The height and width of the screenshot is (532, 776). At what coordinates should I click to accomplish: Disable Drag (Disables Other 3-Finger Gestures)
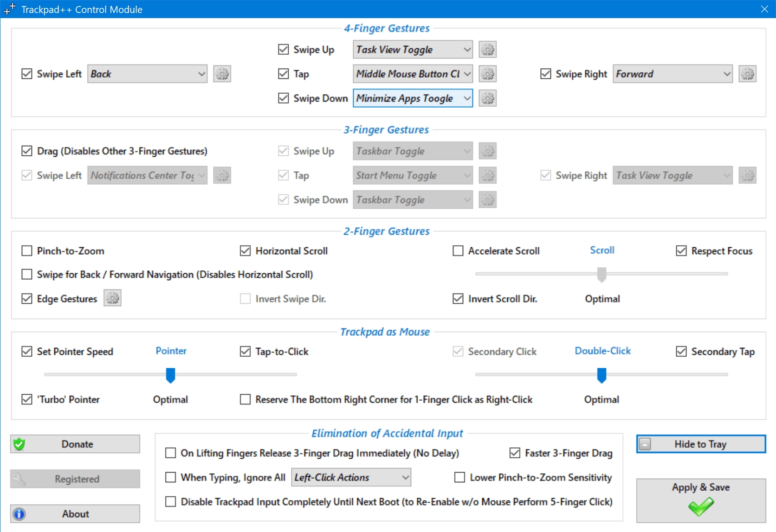point(27,151)
